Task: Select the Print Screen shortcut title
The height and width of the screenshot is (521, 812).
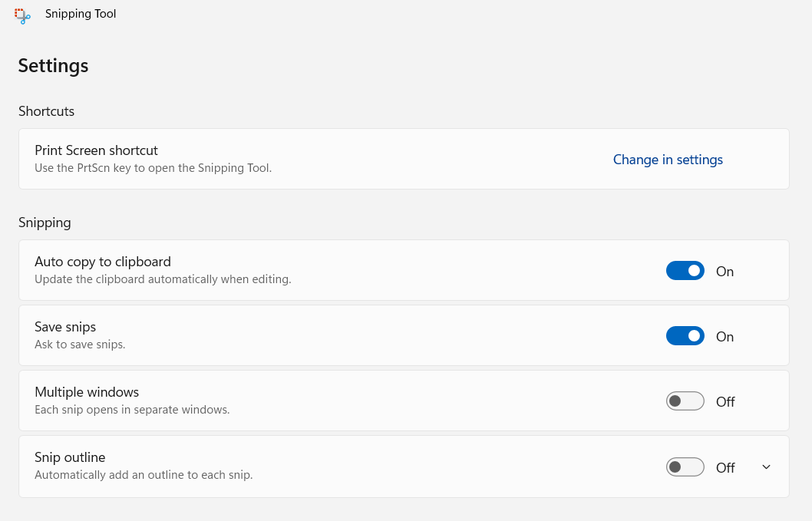Action: tap(97, 150)
